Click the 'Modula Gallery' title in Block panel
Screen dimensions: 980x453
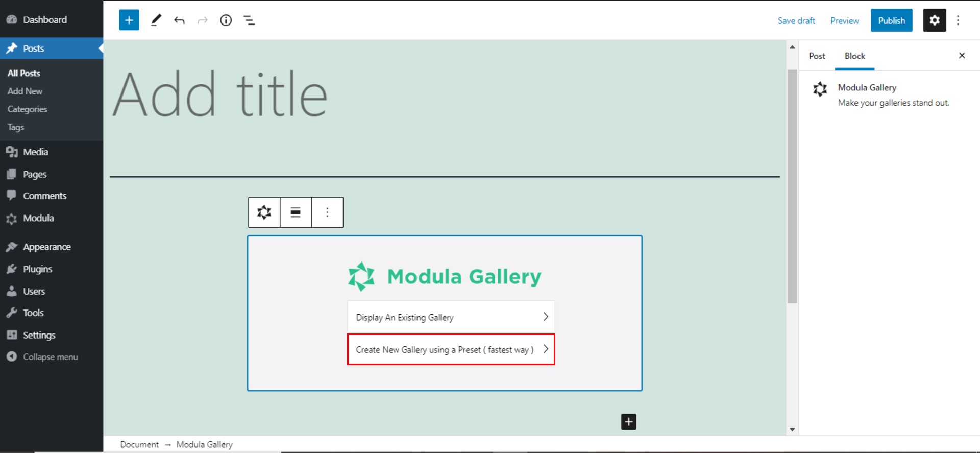coord(867,87)
